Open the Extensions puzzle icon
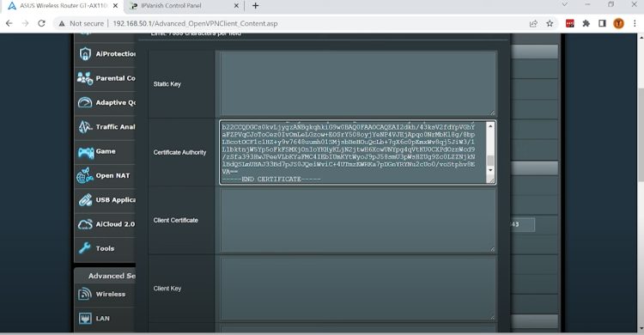This screenshot has height=335, width=644. point(586,23)
